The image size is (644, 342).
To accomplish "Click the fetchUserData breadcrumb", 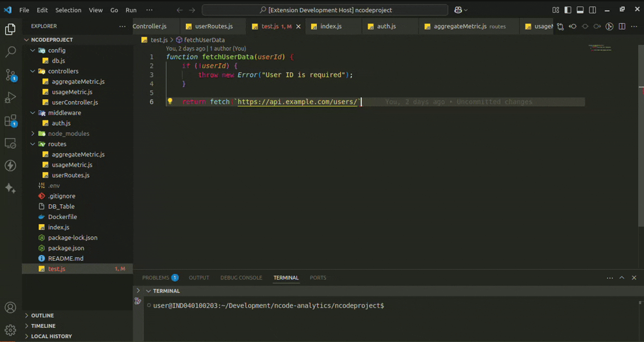I will (200, 40).
